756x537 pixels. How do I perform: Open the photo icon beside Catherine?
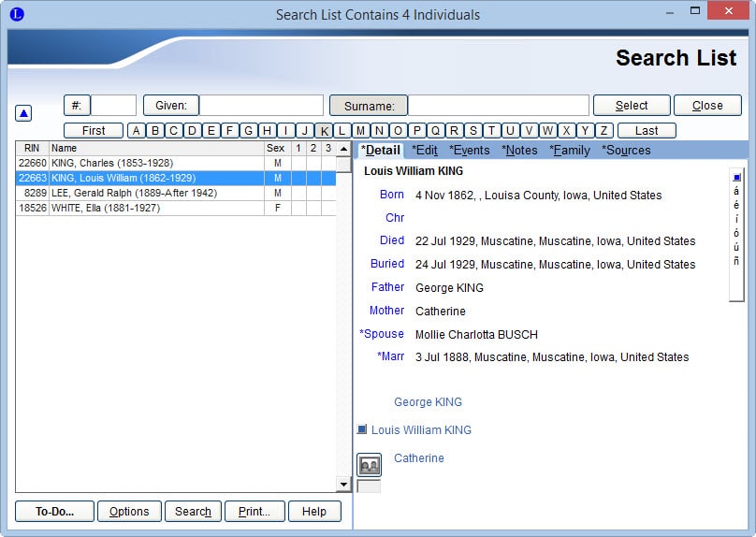coord(369,465)
